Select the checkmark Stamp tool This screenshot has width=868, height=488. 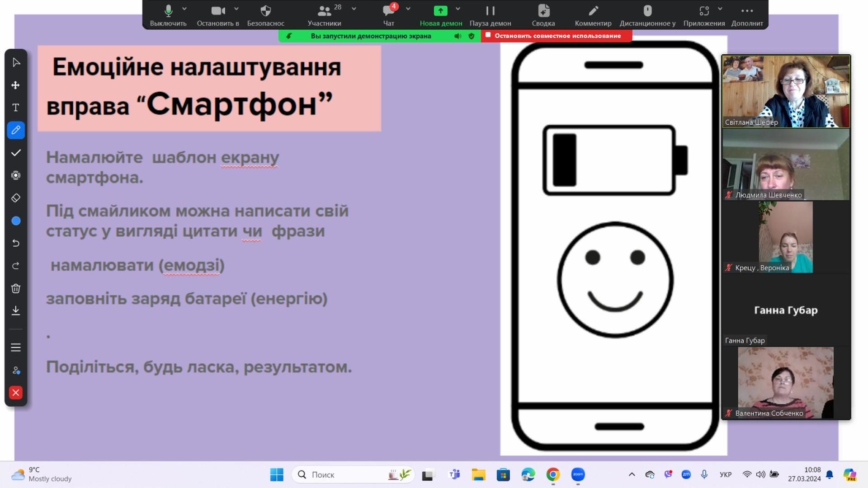[16, 153]
